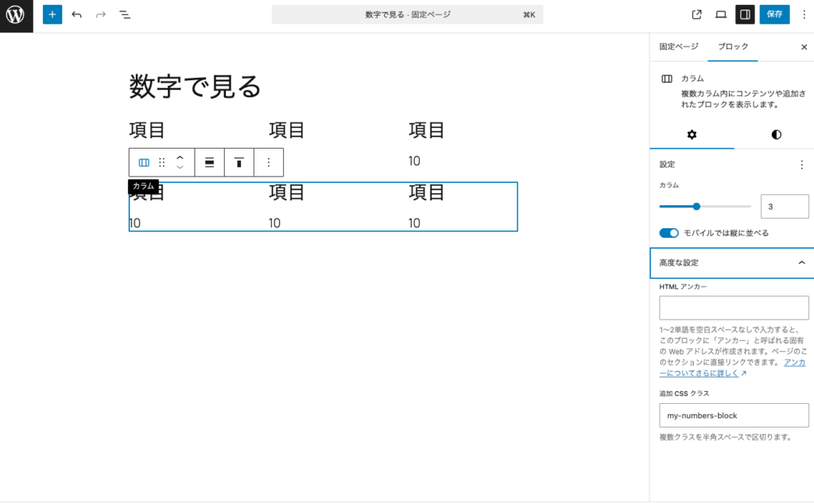Open the preview in new tab icon

(x=696, y=14)
